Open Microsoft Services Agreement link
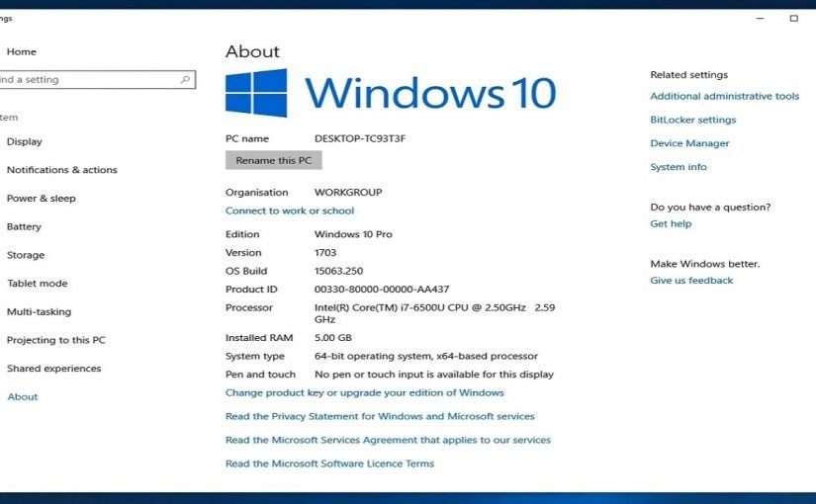The width and height of the screenshot is (816, 504). point(389,440)
